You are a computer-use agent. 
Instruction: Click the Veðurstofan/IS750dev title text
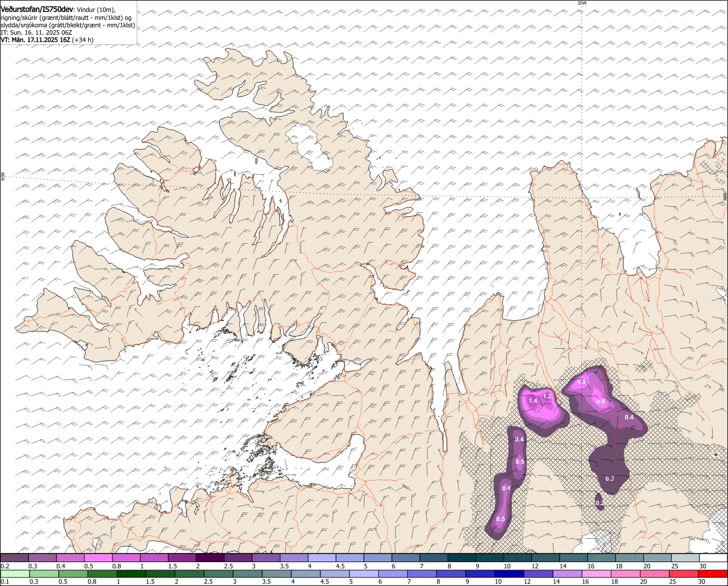[x=37, y=10]
